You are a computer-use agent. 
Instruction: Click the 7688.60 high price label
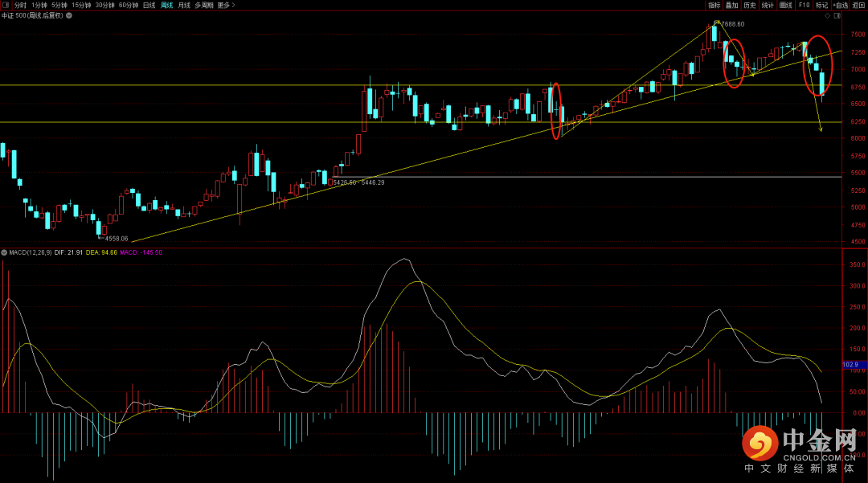[733, 24]
